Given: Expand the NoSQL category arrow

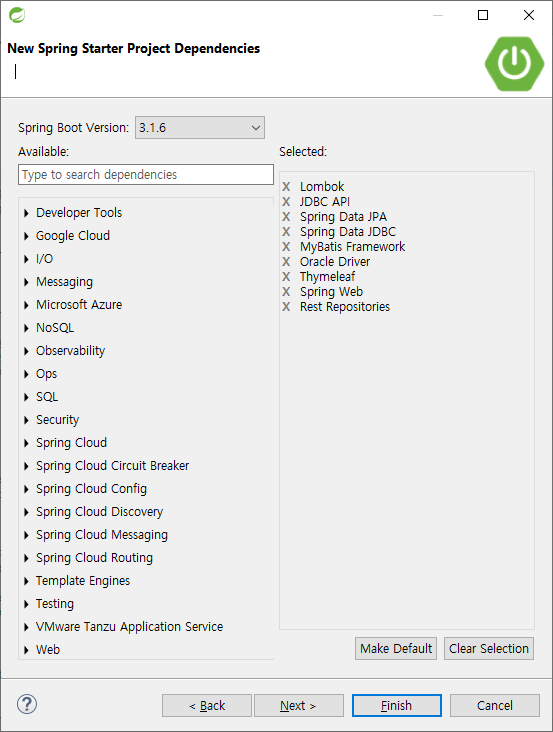Looking at the screenshot, I should click(x=26, y=328).
